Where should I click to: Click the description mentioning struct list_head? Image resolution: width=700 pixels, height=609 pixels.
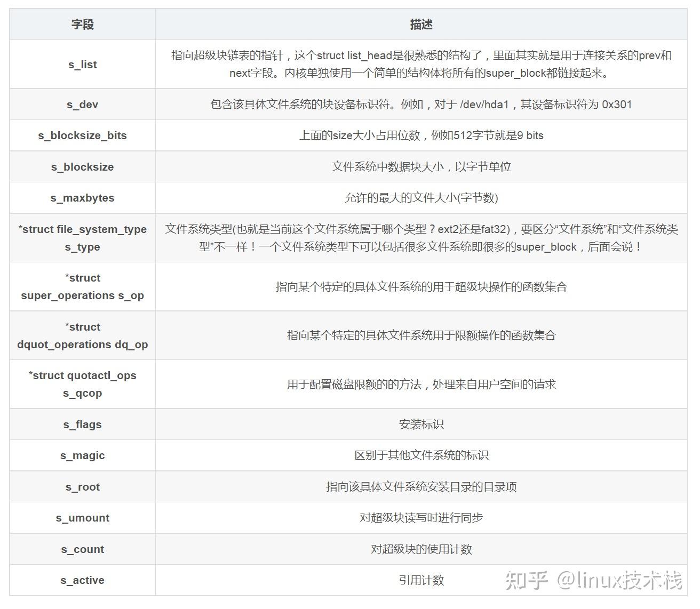pyautogui.click(x=421, y=65)
